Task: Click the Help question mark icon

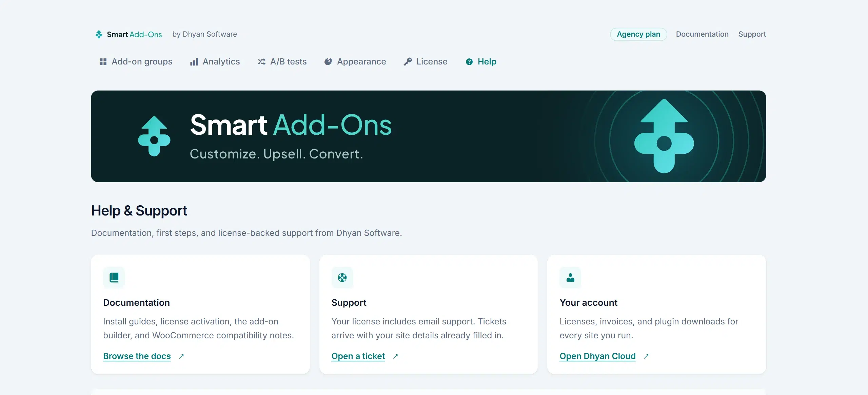Action: click(469, 62)
